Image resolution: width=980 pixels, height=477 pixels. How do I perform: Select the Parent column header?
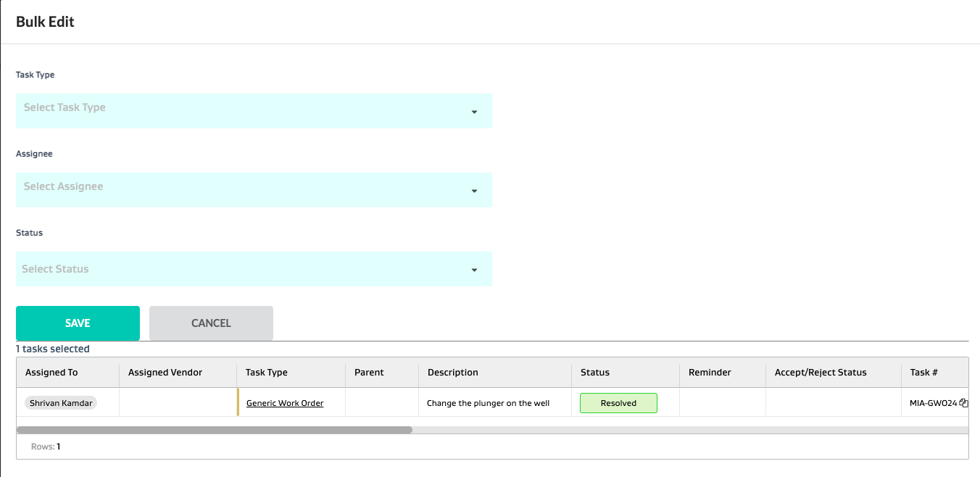click(369, 372)
